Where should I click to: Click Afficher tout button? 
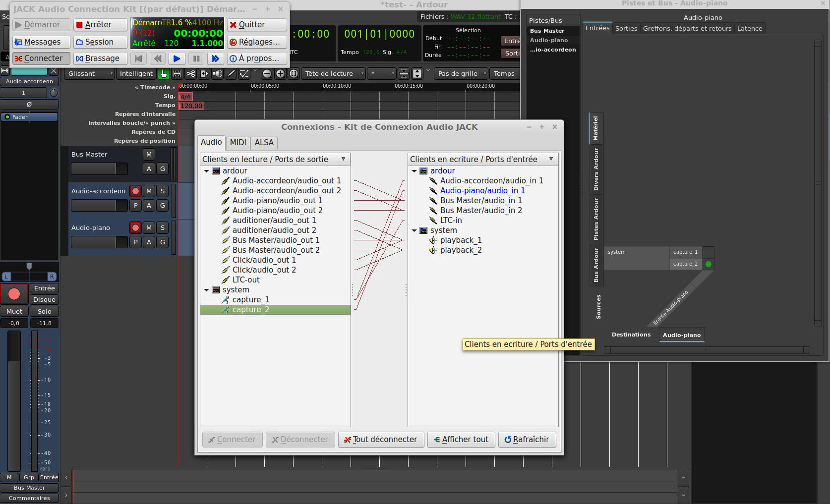click(x=461, y=440)
